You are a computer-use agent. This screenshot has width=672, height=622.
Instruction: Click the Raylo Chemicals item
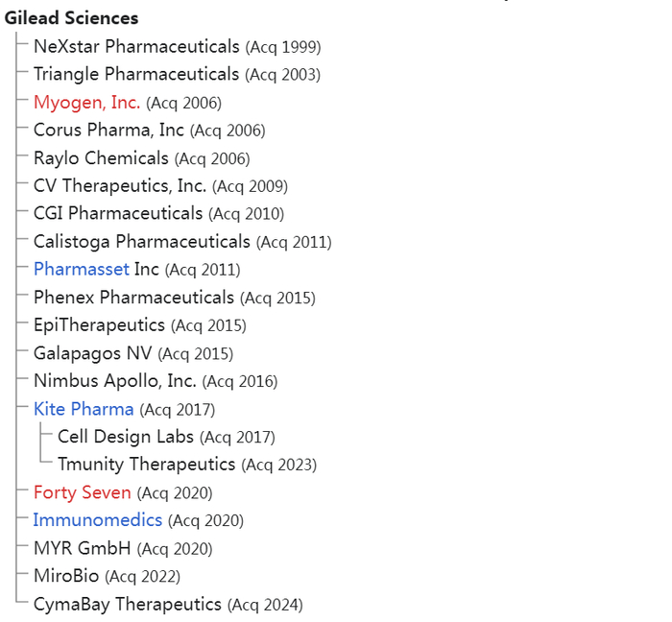(101, 158)
